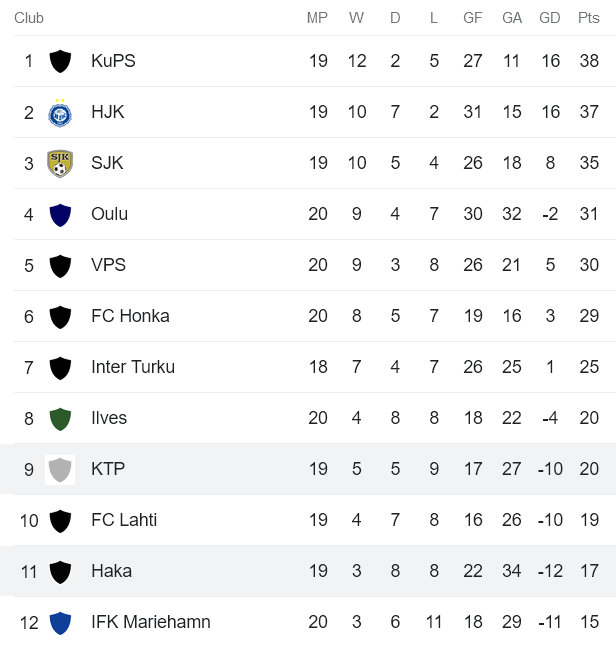The height and width of the screenshot is (650, 616).
Task: Click the SJK club crest icon
Action: 60,163
